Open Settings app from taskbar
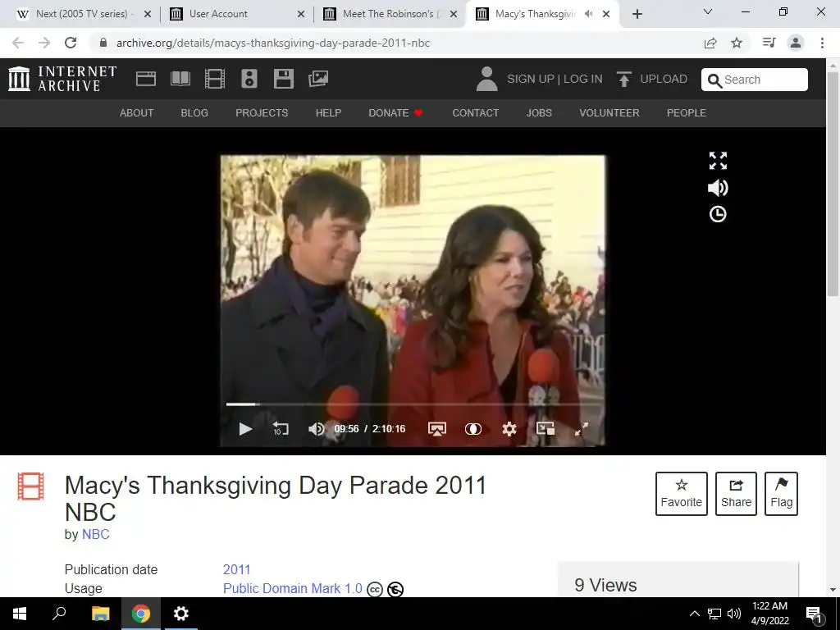The height and width of the screenshot is (630, 840). click(x=181, y=614)
